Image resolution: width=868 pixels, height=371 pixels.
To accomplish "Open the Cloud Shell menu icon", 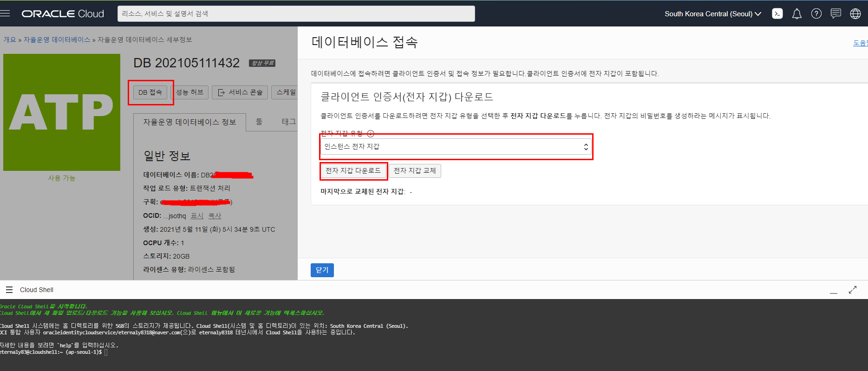I will click(x=9, y=290).
